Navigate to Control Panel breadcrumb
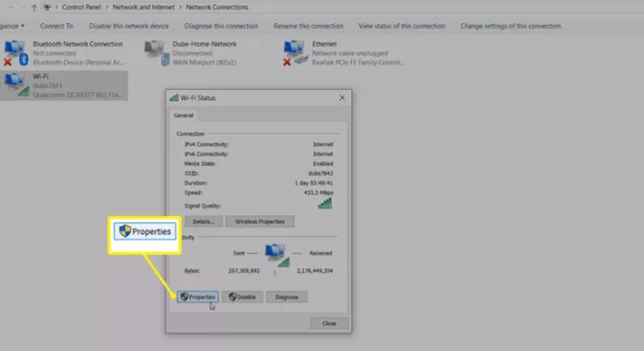The image size is (644, 351). pyautogui.click(x=82, y=7)
